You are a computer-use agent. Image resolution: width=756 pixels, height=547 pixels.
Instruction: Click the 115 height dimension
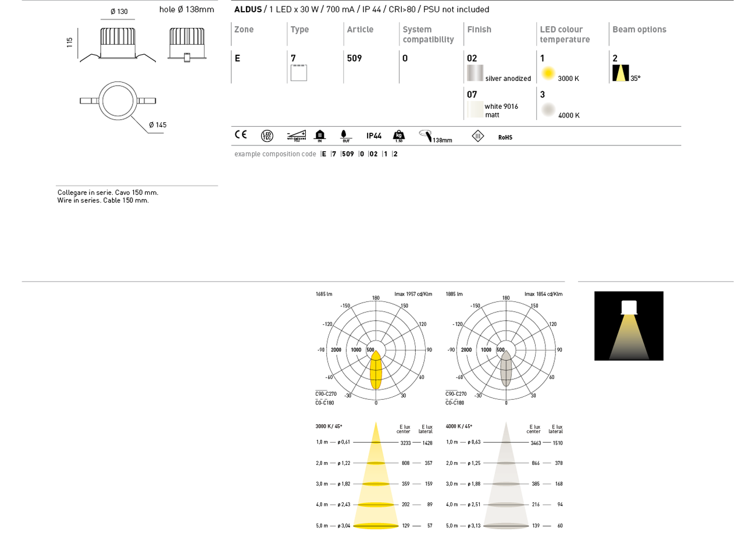point(70,42)
